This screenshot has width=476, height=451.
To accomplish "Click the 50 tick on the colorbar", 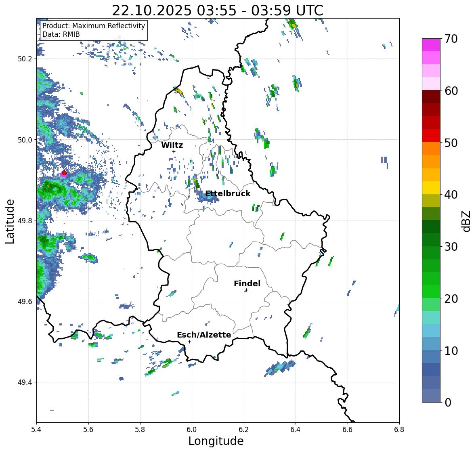I will 451,143.
